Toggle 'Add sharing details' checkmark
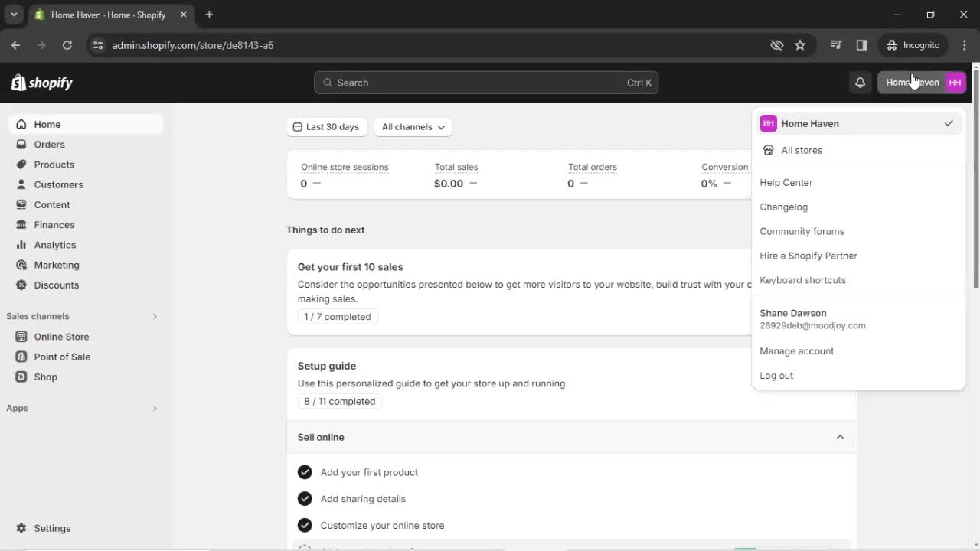 (x=305, y=499)
